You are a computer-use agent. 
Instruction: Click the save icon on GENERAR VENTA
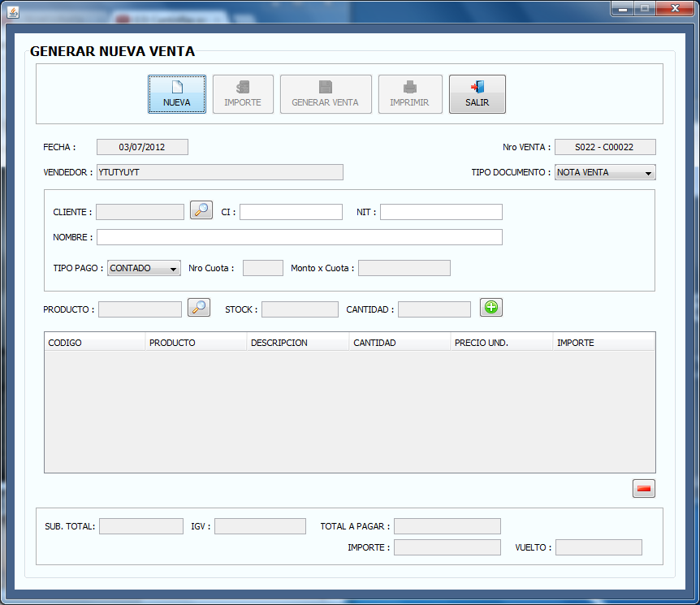coord(326,88)
